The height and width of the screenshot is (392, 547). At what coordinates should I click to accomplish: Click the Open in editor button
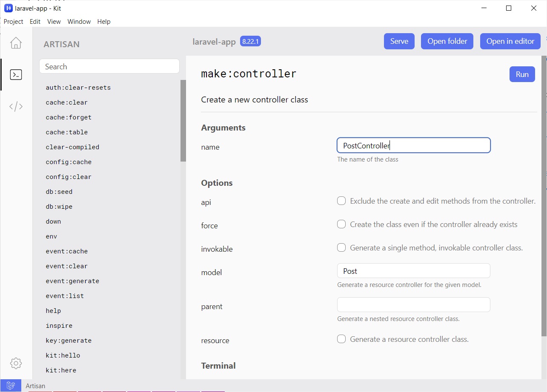click(510, 41)
